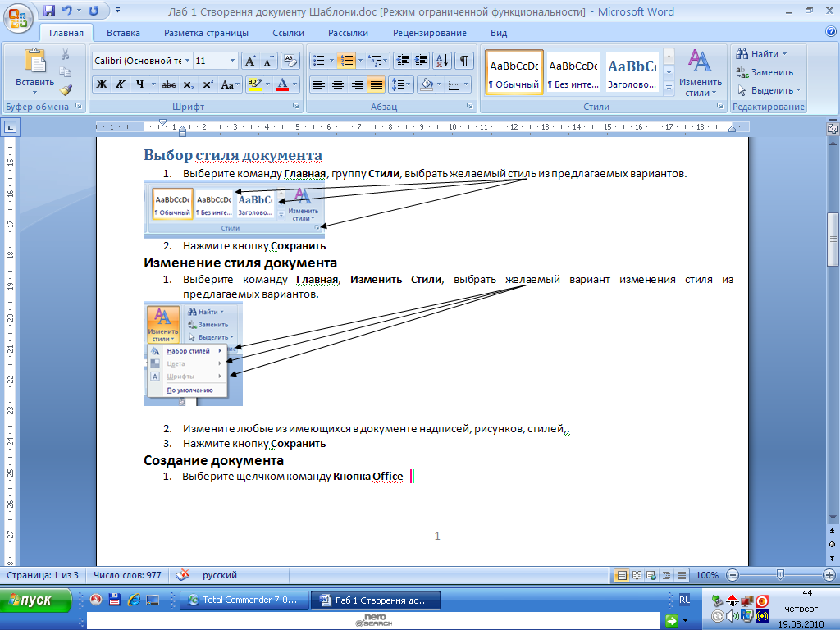Viewport: 840px width, 630px height.
Task: Toggle numbered list formatting
Action: point(347,61)
